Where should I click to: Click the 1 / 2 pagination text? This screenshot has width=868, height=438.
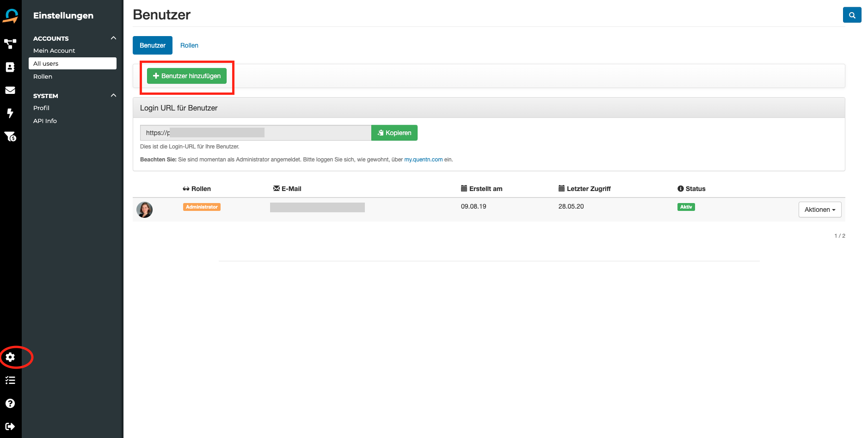(x=840, y=236)
